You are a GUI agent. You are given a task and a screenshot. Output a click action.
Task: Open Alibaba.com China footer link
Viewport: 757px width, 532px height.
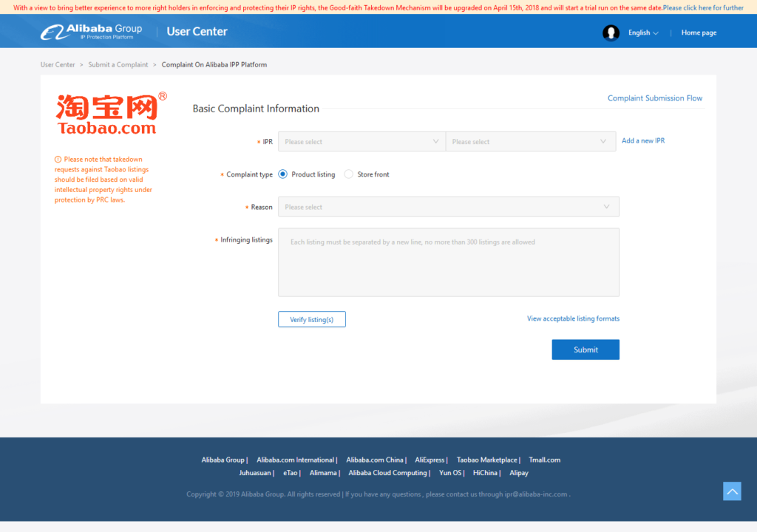point(375,460)
